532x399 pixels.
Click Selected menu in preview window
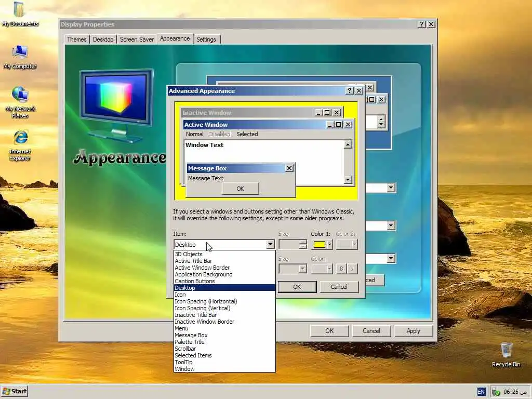click(x=247, y=134)
